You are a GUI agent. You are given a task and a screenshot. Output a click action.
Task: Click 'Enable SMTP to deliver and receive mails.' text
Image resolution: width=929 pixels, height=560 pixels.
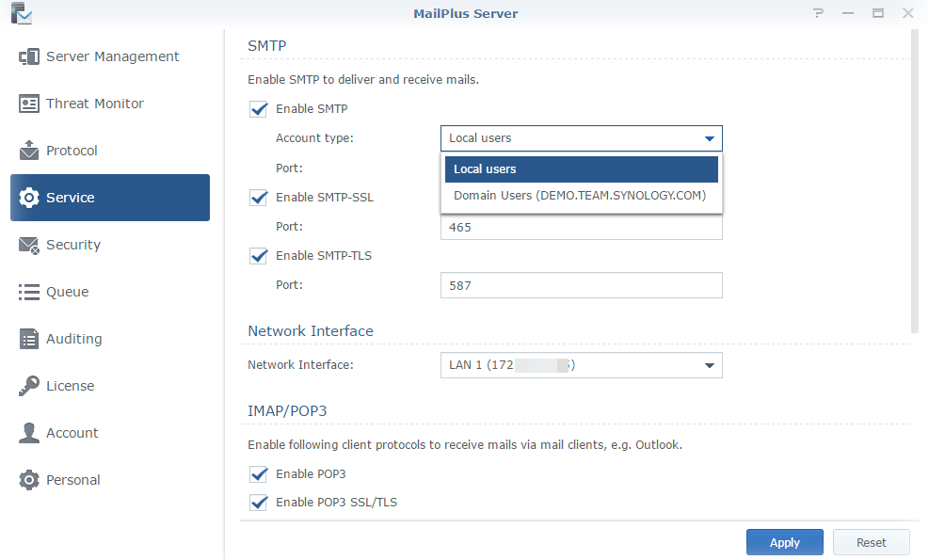[363, 79]
